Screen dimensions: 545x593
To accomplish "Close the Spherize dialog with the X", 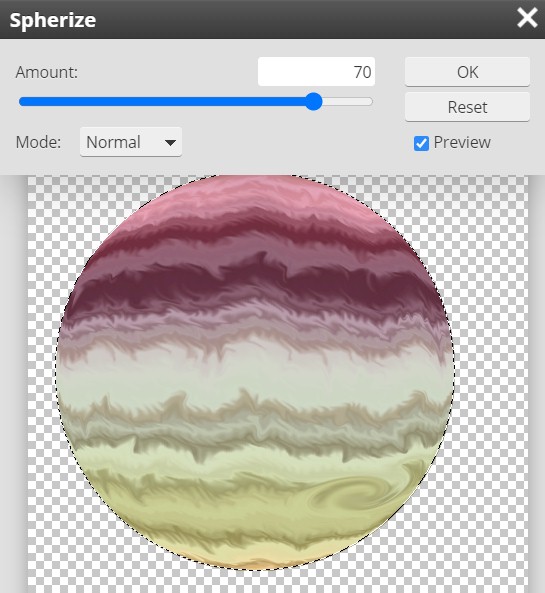I will click(x=527, y=18).
